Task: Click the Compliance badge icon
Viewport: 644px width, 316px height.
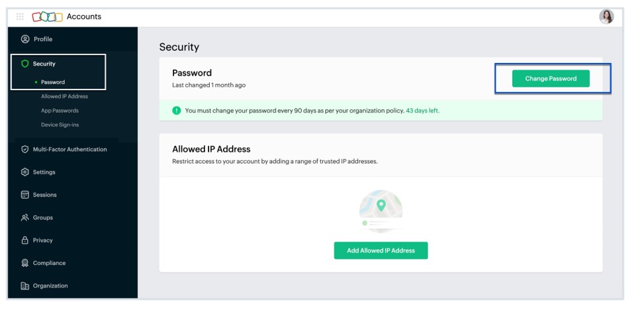Action: click(25, 263)
